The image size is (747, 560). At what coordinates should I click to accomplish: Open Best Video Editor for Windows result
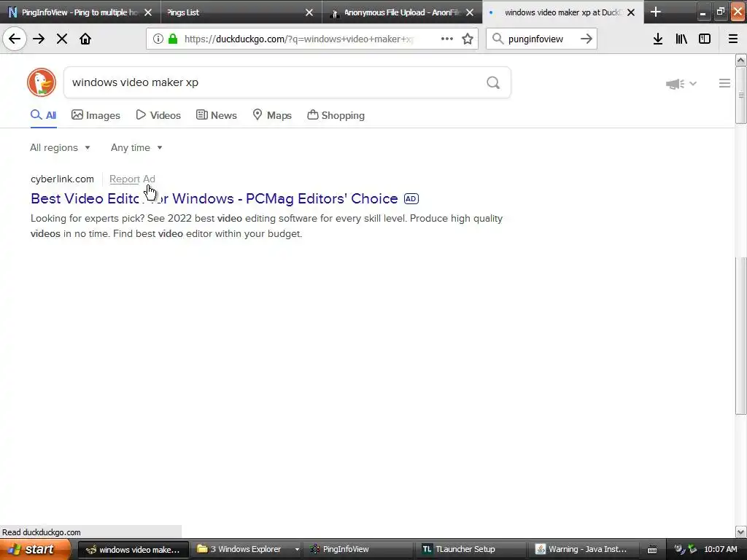(214, 198)
